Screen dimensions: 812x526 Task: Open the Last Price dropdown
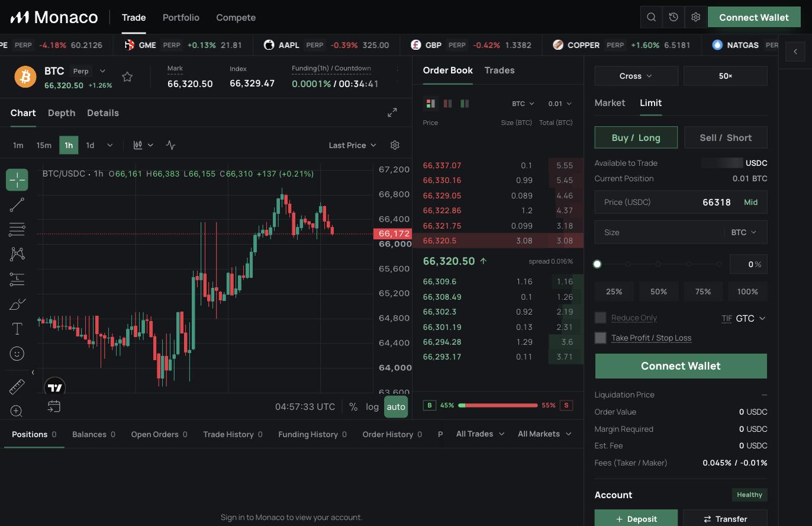[352, 145]
